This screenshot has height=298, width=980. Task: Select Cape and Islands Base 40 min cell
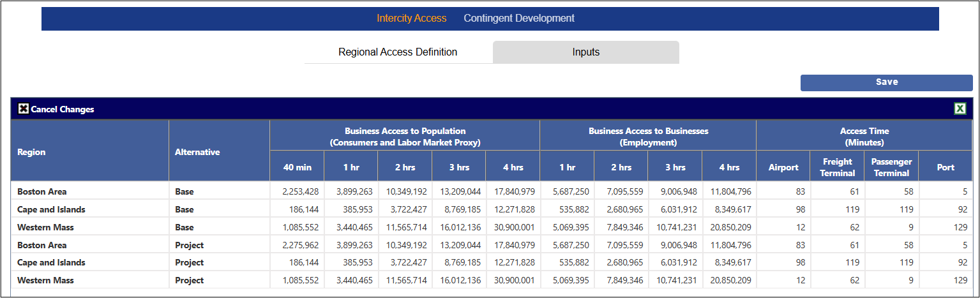[296, 209]
